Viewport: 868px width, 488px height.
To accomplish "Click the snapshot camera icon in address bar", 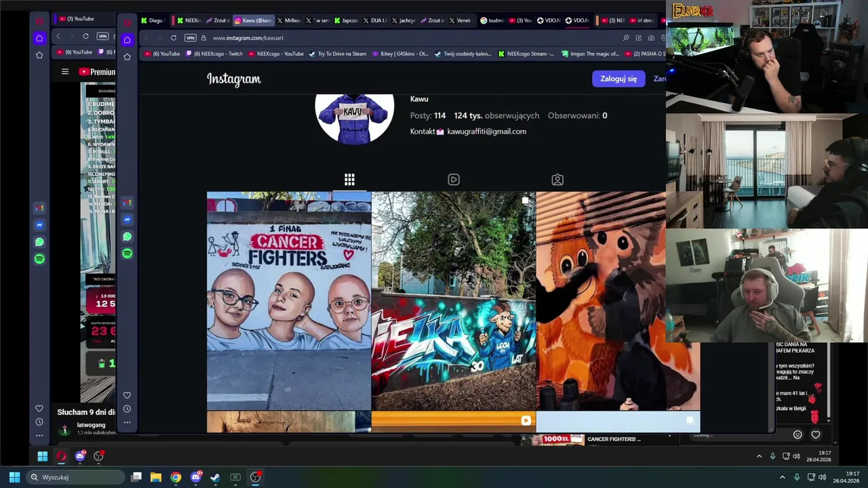I will point(651,38).
